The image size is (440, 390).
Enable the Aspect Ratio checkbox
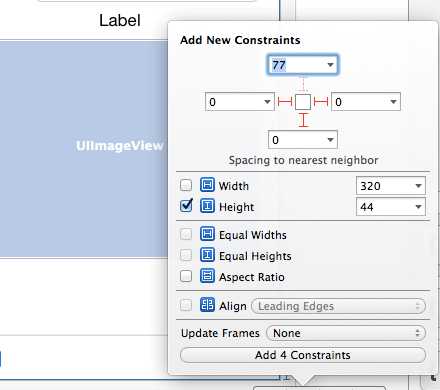186,276
